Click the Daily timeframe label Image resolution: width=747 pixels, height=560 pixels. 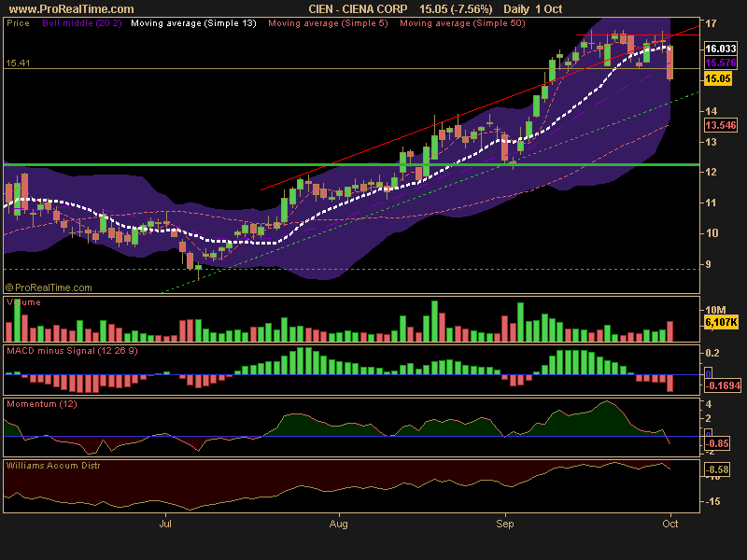pyautogui.click(x=516, y=9)
